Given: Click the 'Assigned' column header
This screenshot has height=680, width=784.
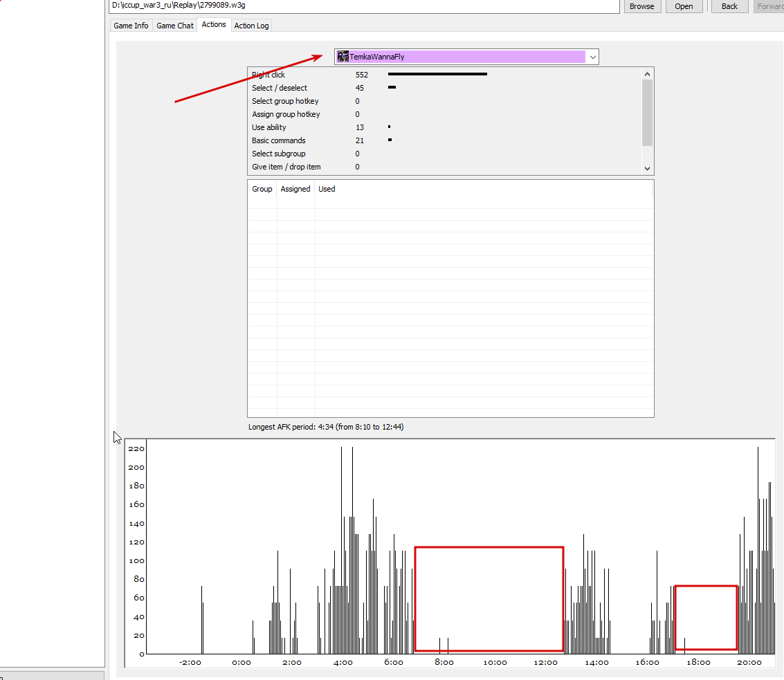Looking at the screenshot, I should pos(295,189).
